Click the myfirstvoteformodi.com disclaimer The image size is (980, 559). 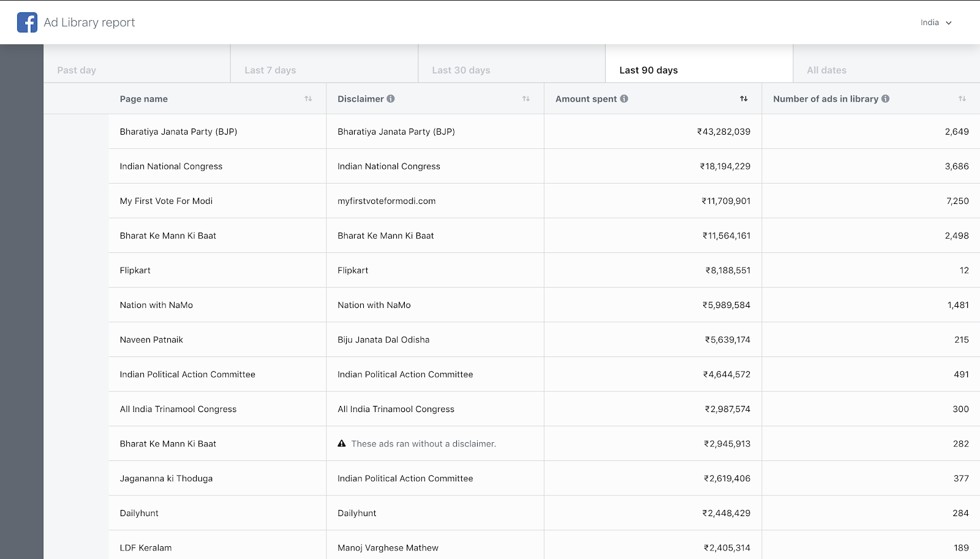(x=387, y=201)
